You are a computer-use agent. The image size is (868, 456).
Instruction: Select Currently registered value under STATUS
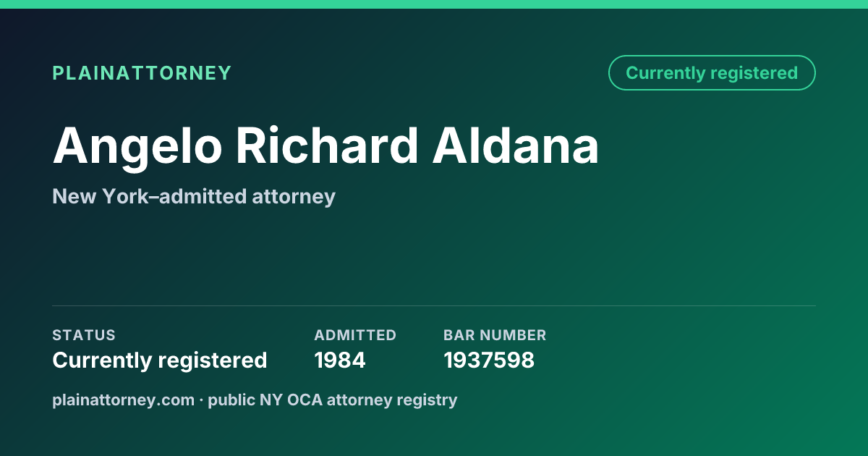pyautogui.click(x=160, y=360)
